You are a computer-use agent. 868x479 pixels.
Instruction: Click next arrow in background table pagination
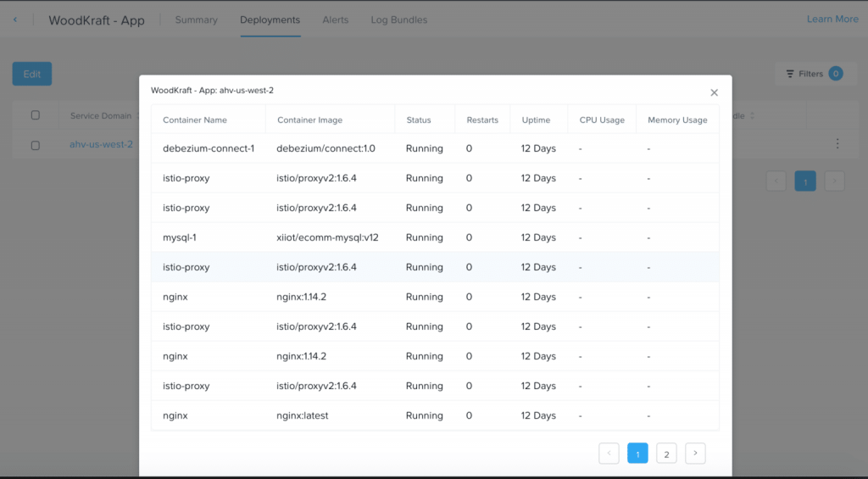click(834, 181)
